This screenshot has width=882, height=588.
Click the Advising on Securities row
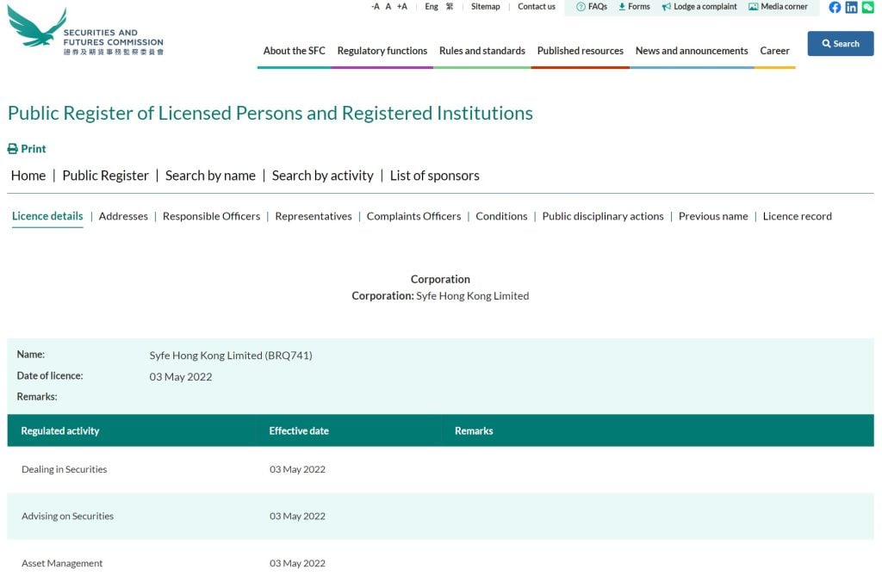coord(440,516)
